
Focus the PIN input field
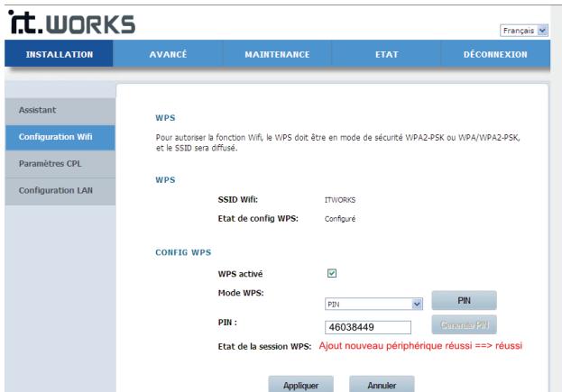pyautogui.click(x=368, y=327)
